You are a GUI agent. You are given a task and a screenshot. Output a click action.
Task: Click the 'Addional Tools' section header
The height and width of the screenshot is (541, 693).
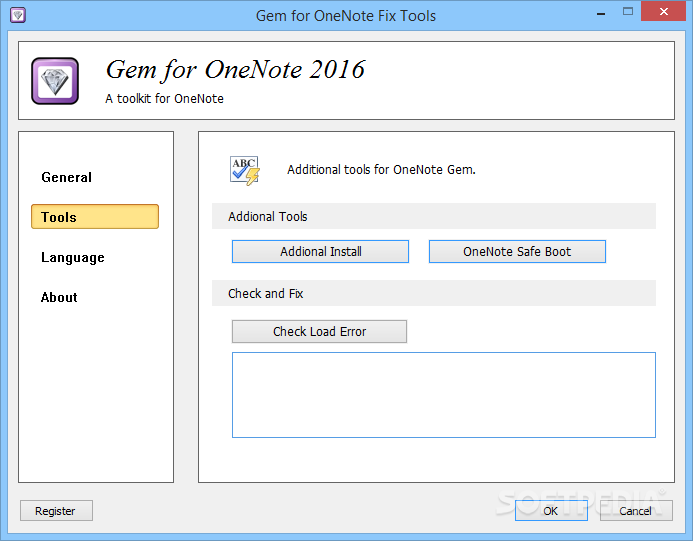click(434, 216)
